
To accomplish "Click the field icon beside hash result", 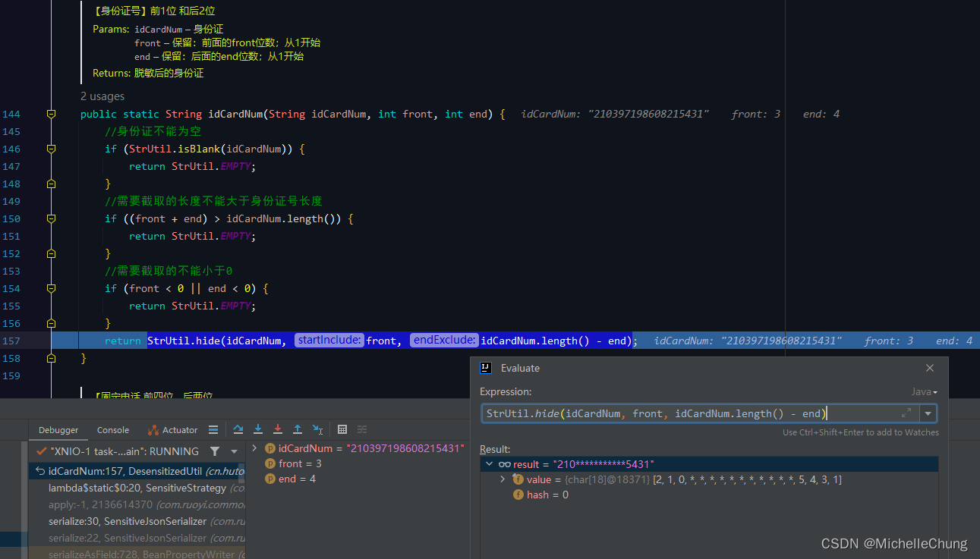I will pyautogui.click(x=518, y=495).
